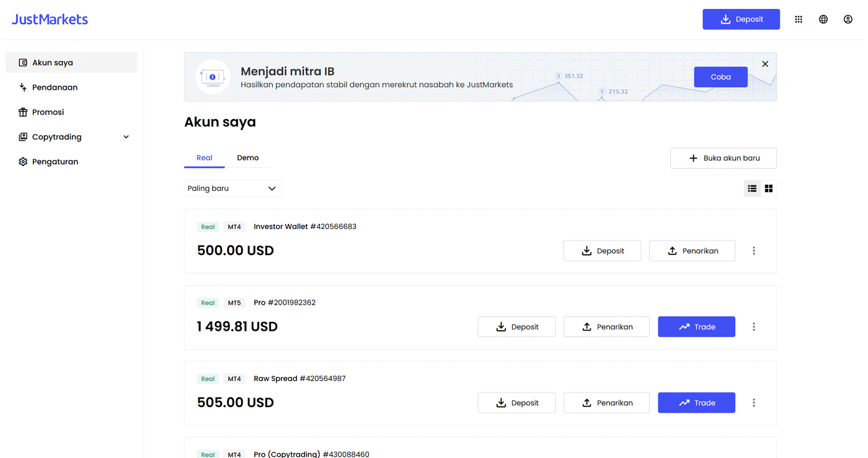Click the gift icon beside Promosi
The width and height of the screenshot is (868, 458).
pyautogui.click(x=23, y=112)
